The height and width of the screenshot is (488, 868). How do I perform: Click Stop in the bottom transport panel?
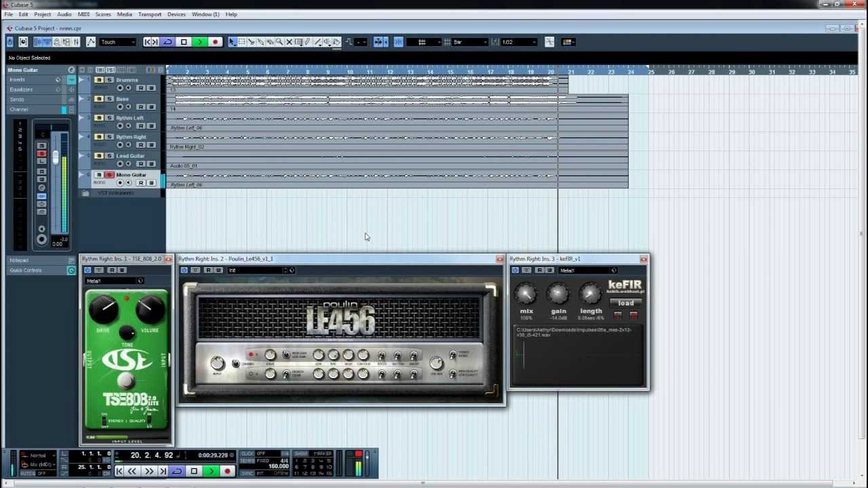click(194, 471)
